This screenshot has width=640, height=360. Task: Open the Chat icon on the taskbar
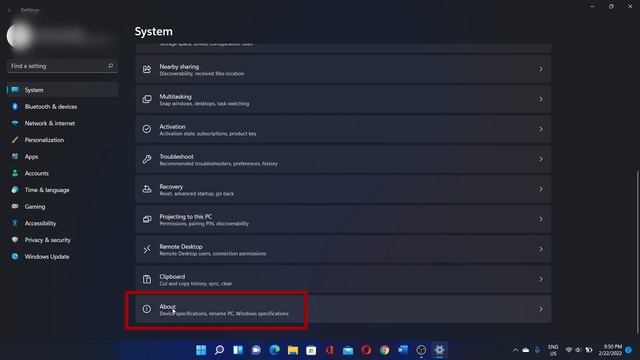256,350
